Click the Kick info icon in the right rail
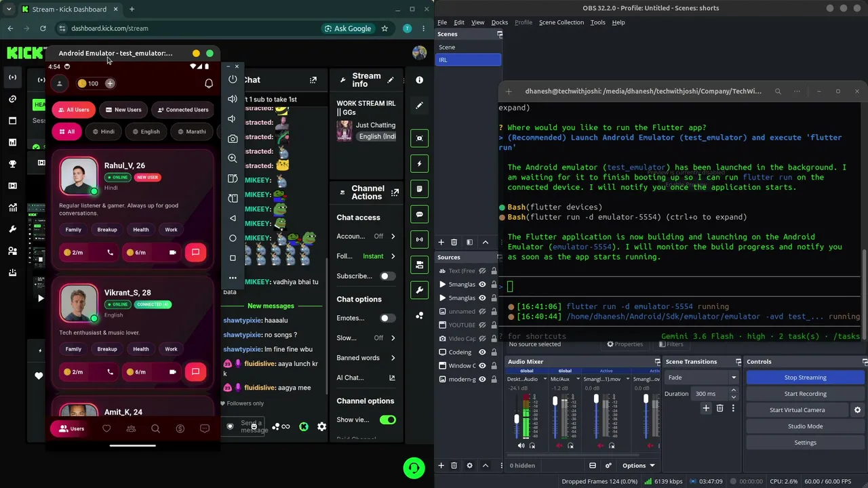Image resolution: width=868 pixels, height=488 pixels. click(x=419, y=80)
